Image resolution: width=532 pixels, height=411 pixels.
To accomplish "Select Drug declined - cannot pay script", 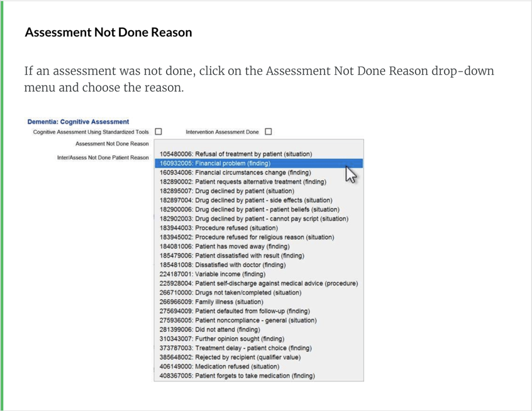I will pos(253,219).
